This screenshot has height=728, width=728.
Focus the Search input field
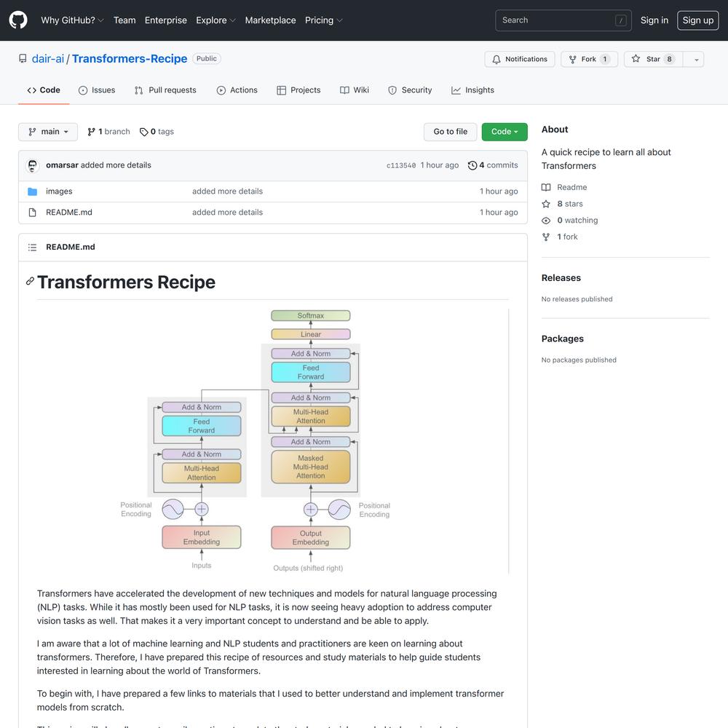tap(563, 20)
